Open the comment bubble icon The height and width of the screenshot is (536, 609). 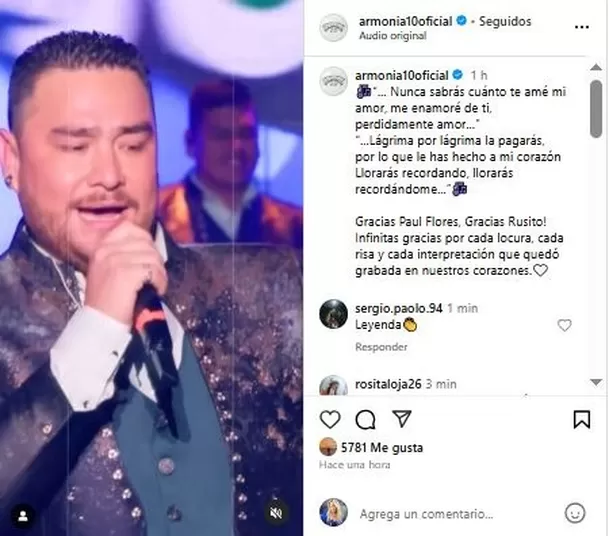click(x=365, y=419)
